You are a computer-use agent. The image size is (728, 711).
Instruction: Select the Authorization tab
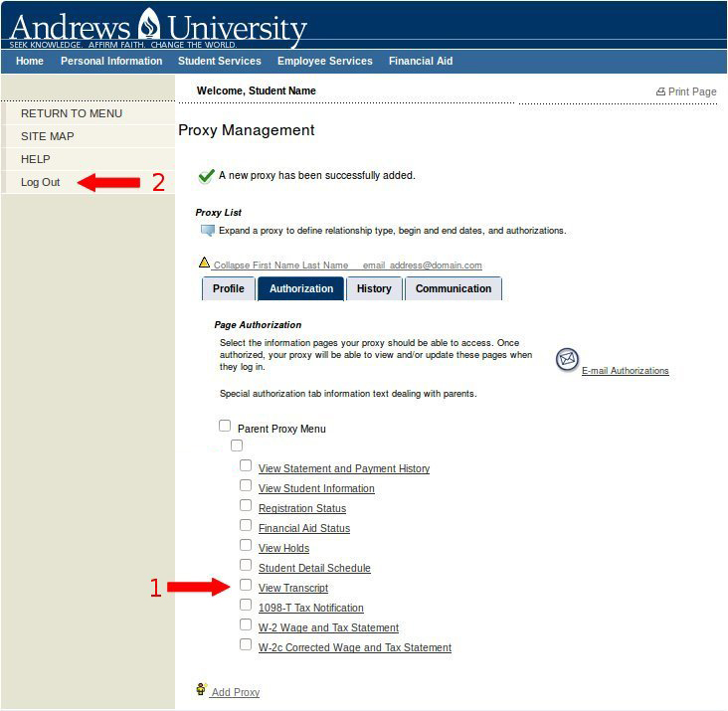point(301,288)
